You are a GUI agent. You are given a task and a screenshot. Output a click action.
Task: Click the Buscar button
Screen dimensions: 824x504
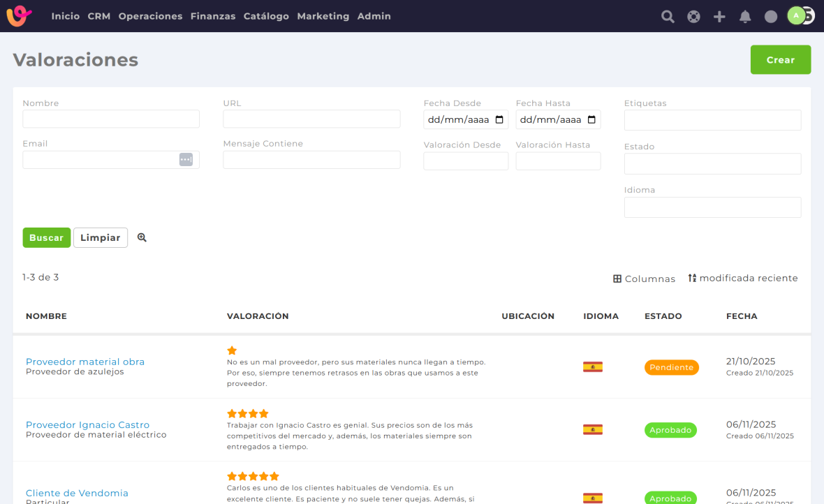pos(47,238)
